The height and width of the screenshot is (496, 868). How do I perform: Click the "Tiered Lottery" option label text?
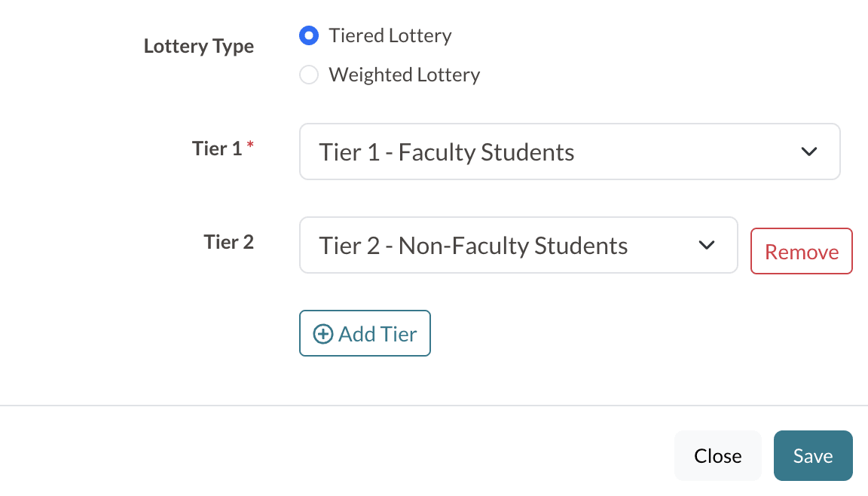point(390,35)
